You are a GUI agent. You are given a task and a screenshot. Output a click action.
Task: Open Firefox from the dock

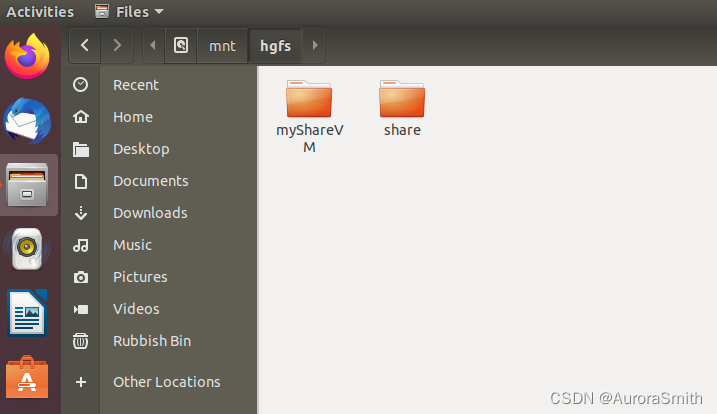tap(27, 56)
